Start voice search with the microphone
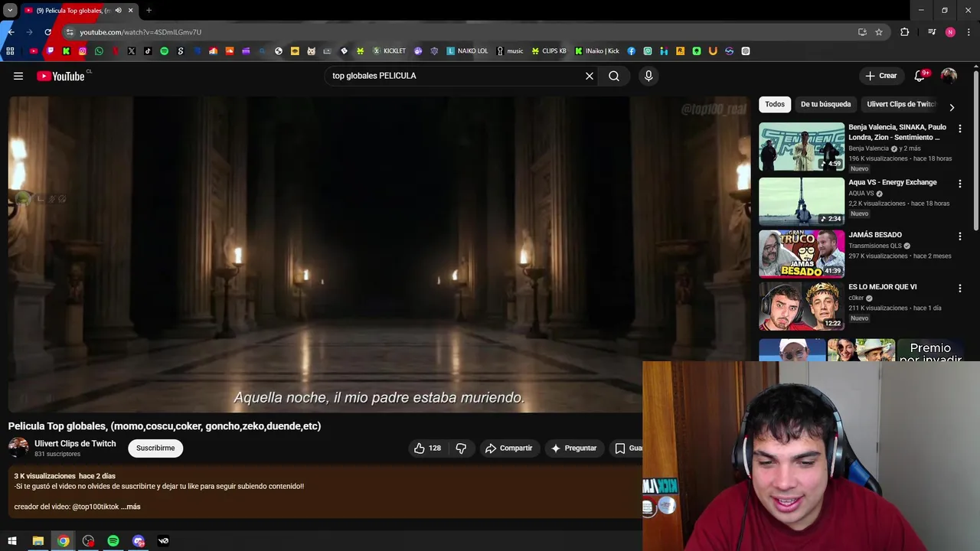The image size is (980, 551). (x=648, y=76)
